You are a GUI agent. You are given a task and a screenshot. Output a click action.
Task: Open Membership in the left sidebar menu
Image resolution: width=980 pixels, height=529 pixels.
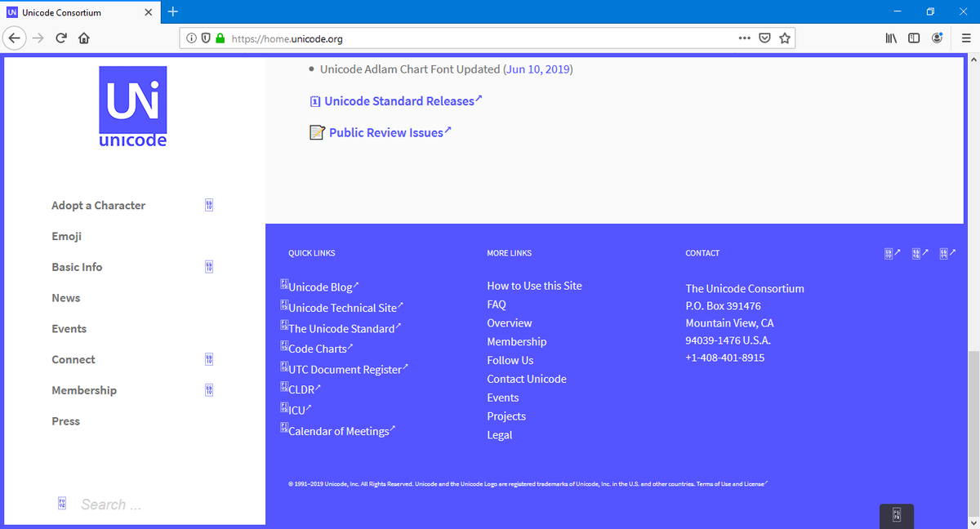point(84,391)
